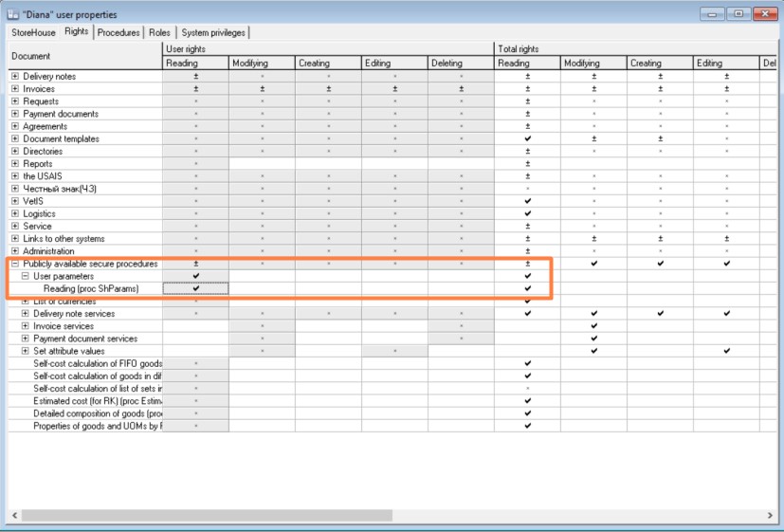
Task: Collapse the User parameters node
Action: (x=26, y=276)
